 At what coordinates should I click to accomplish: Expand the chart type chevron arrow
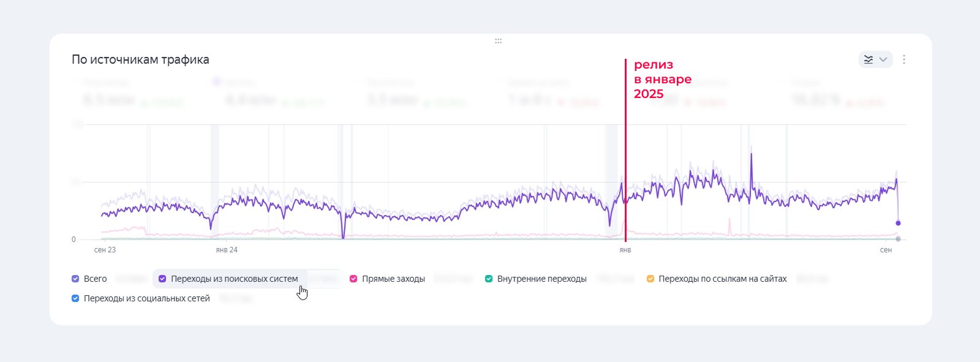883,59
